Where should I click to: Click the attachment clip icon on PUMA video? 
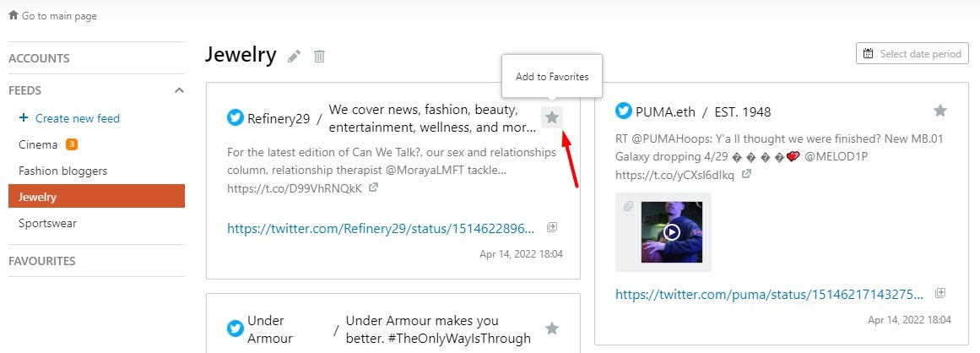click(x=629, y=207)
